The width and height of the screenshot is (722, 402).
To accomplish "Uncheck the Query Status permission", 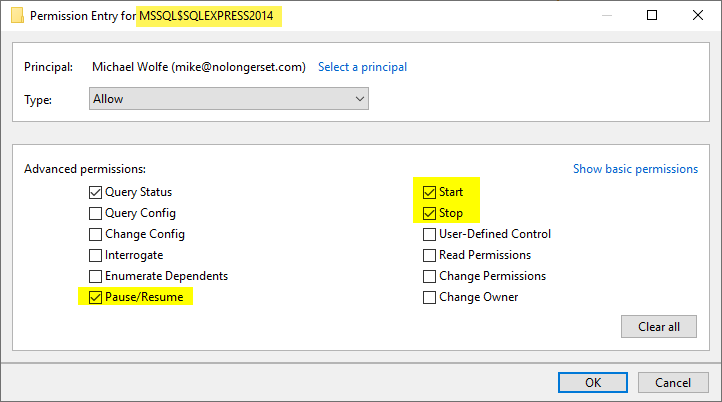I will coord(95,192).
